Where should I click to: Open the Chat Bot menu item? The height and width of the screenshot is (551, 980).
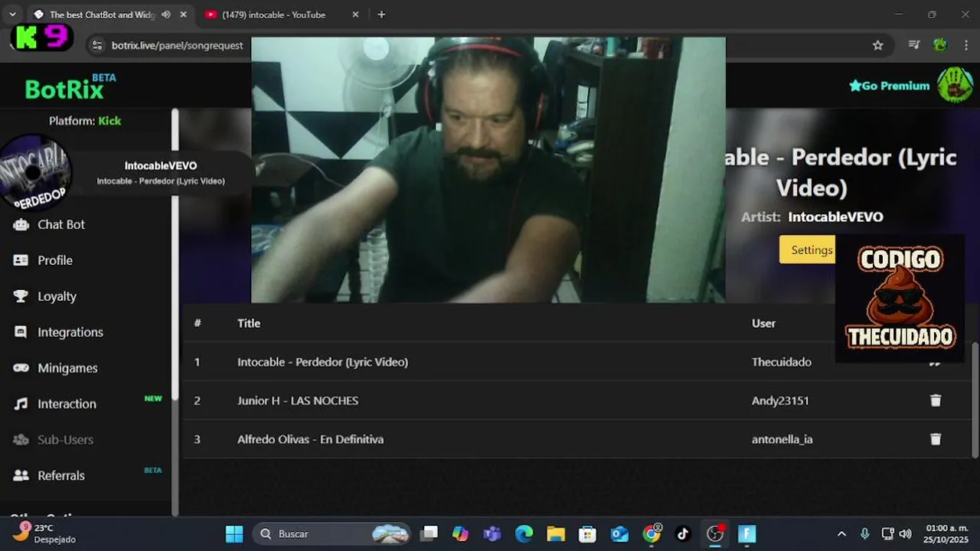point(61,224)
